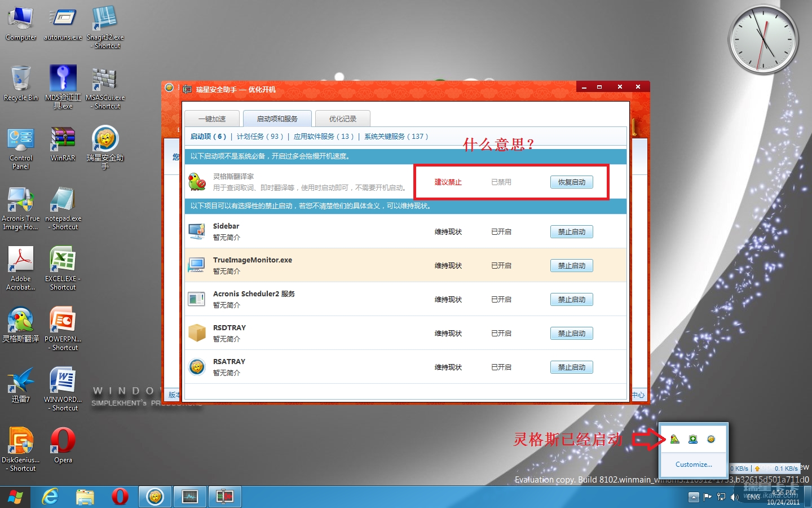Click the green cross monitor icon in the tray popup
Screen dimensions: 812x508
(x=693, y=439)
